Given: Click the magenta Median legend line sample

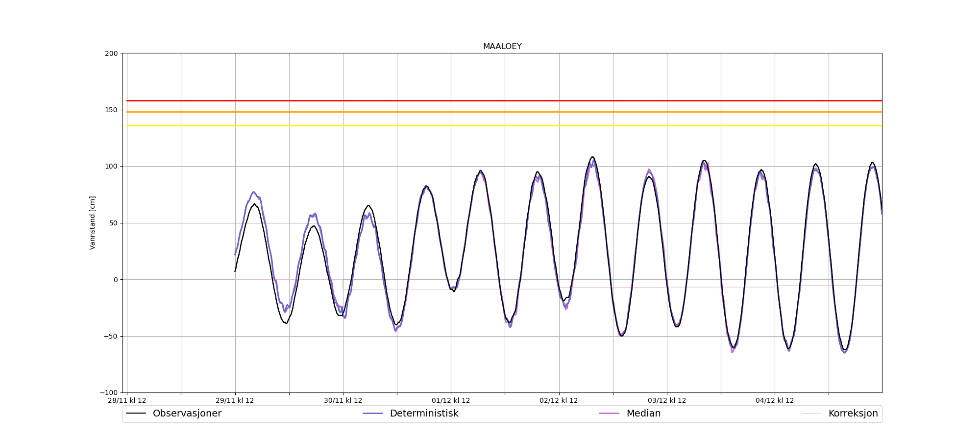Looking at the screenshot, I should [609, 414].
